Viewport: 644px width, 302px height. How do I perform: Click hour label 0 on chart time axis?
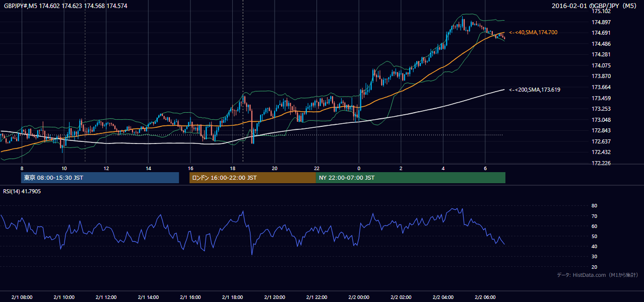pyautogui.click(x=359, y=168)
